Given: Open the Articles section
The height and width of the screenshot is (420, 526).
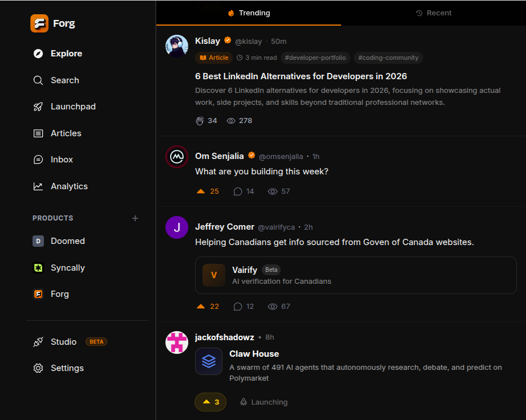Looking at the screenshot, I should point(66,133).
